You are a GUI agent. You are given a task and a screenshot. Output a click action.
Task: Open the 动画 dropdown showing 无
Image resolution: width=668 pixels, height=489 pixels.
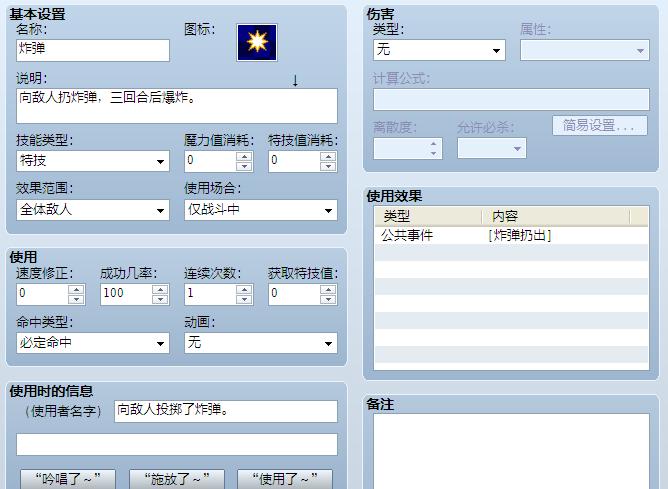(x=261, y=343)
